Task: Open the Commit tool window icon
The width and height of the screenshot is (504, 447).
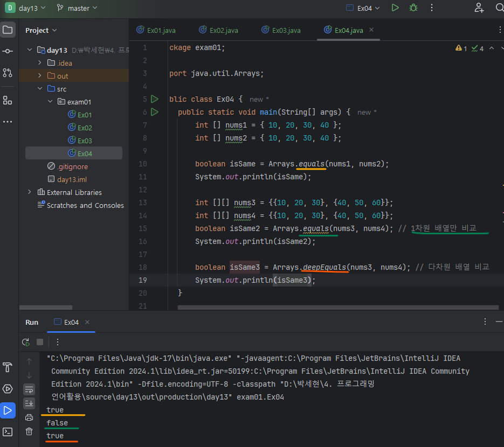Action: coord(8,51)
